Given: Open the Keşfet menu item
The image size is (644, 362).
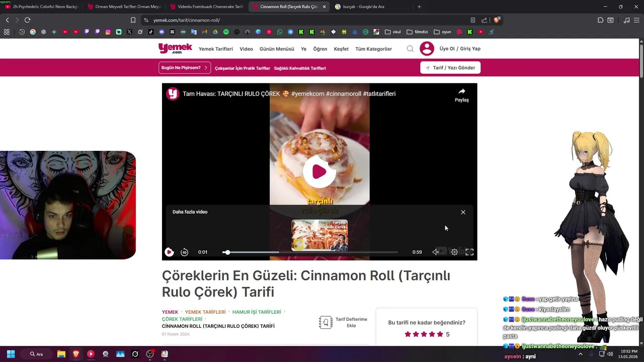Looking at the screenshot, I should (341, 49).
